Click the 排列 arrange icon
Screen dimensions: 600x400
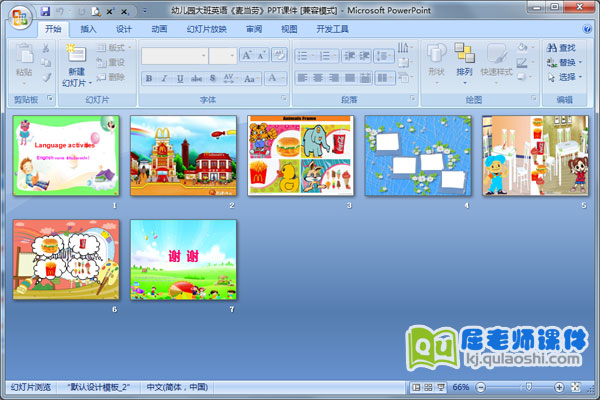point(464,55)
